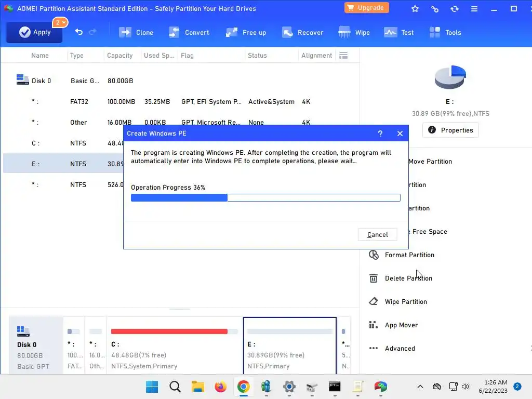Open the column view options icon
Viewport: 532px width, 399px height.
click(x=343, y=55)
